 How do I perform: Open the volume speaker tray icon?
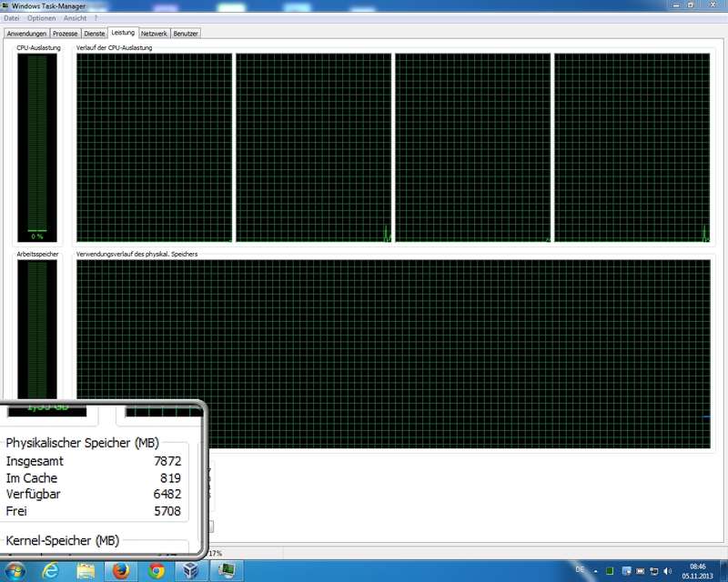tap(668, 571)
